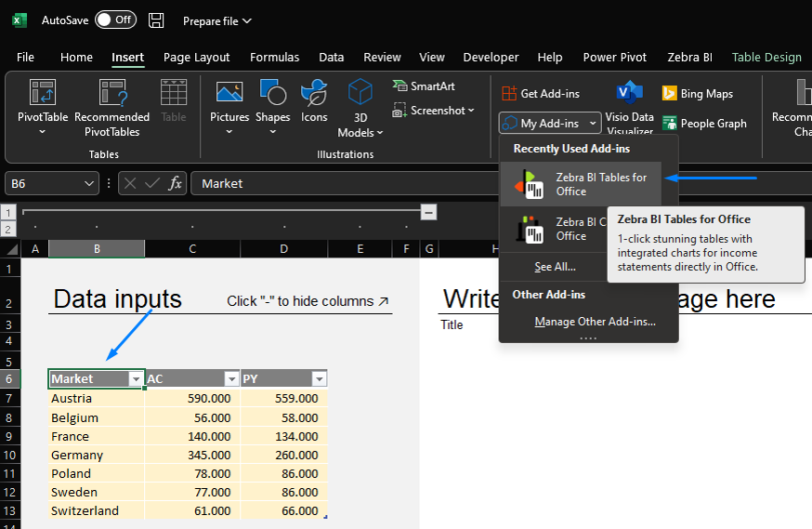Click Get Add-ins

[541, 94]
